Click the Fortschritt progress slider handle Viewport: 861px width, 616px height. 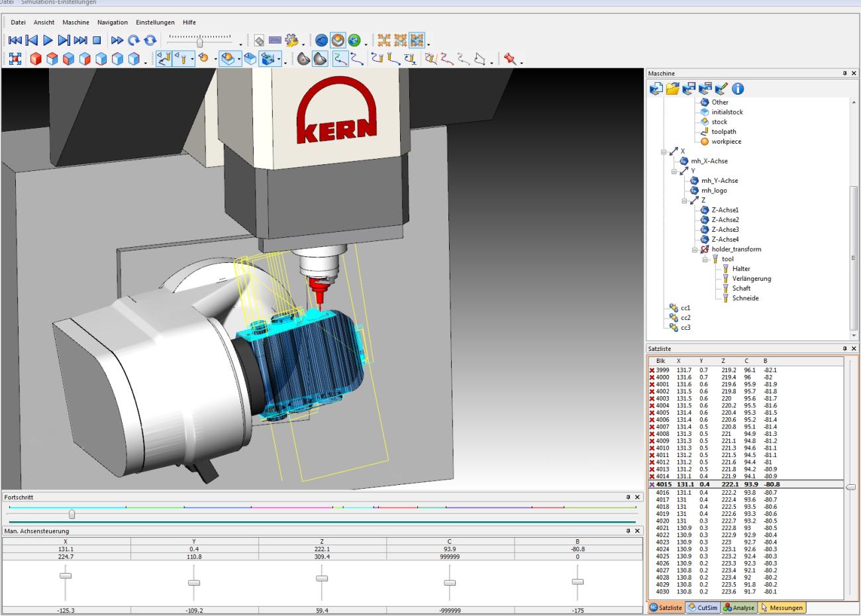72,515
